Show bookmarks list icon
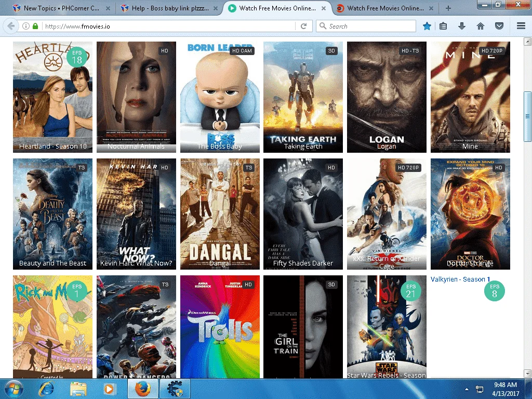The image size is (532, 399). click(x=443, y=26)
